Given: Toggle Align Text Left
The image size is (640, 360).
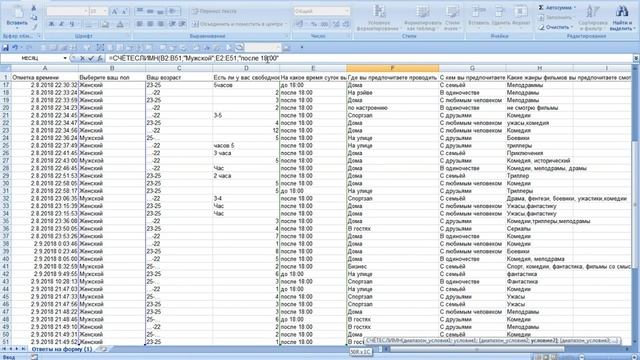Looking at the screenshot, I should tap(140, 24).
